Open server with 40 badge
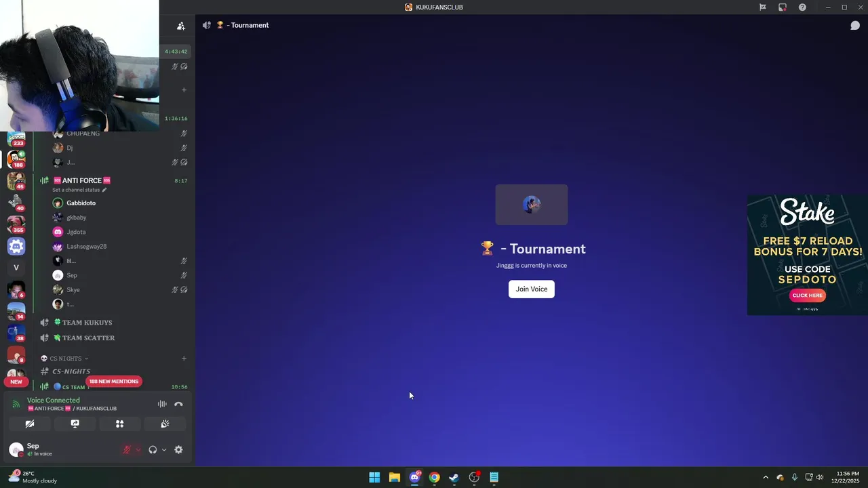The height and width of the screenshot is (488, 868). click(x=16, y=202)
